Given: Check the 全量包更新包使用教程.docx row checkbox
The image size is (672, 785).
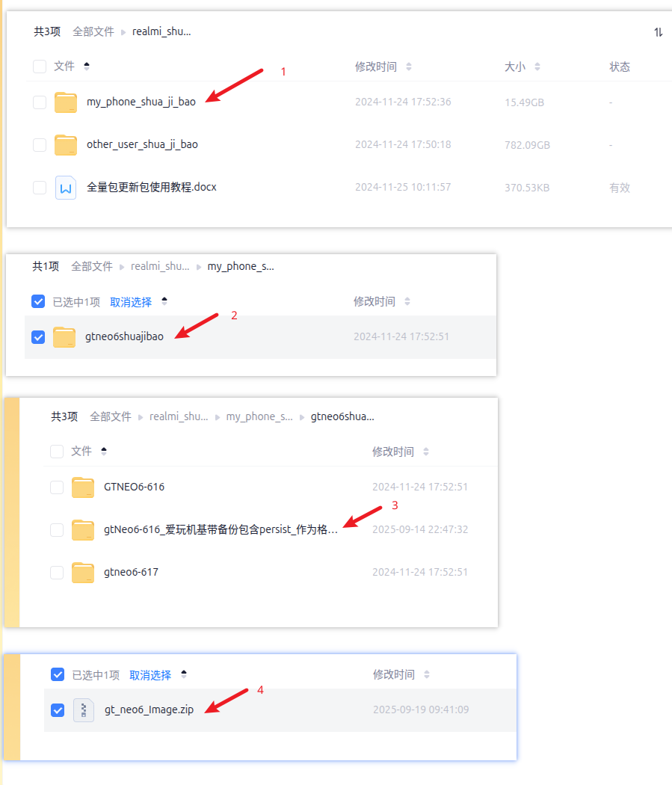Looking at the screenshot, I should [40, 188].
